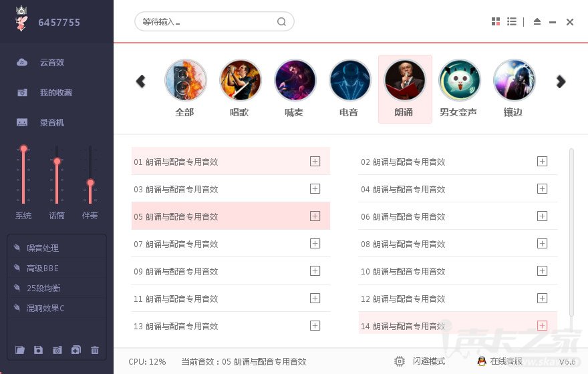Expand plus box for 01 朗诵与配音专用音效
Screen dimensions: 588x374
coord(315,162)
